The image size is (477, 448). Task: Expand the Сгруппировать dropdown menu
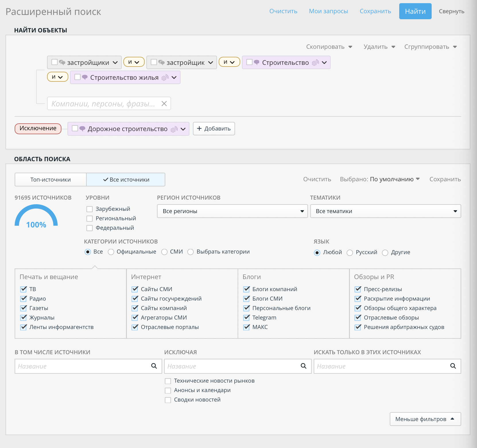coord(431,47)
